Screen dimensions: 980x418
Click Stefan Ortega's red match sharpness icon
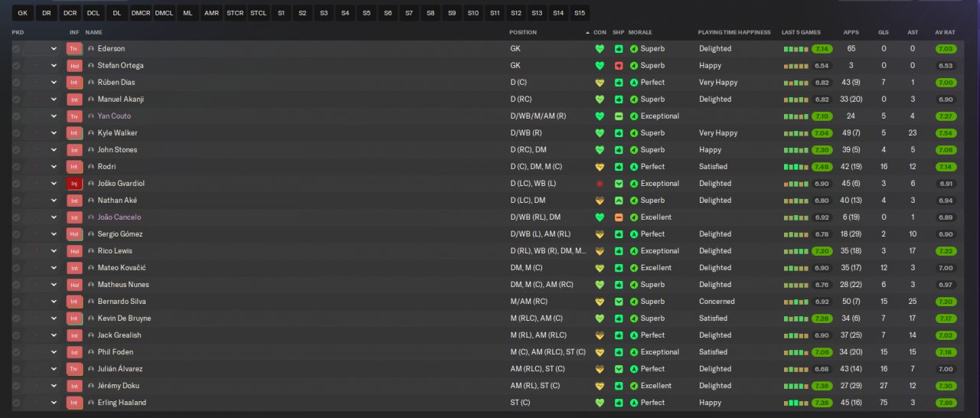(x=619, y=65)
